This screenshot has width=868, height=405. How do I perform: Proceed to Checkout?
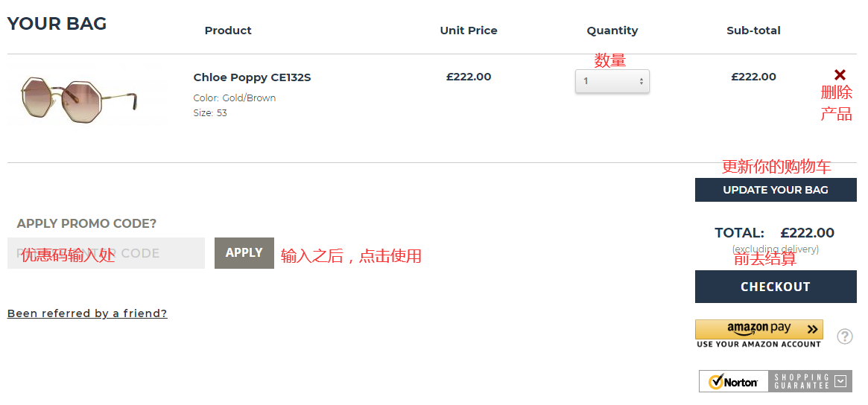tap(775, 287)
